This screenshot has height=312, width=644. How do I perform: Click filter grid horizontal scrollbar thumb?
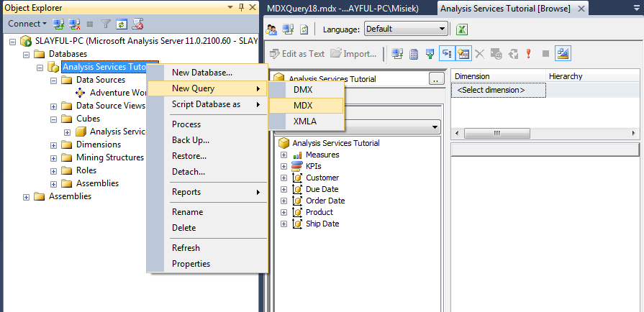tap(497, 134)
